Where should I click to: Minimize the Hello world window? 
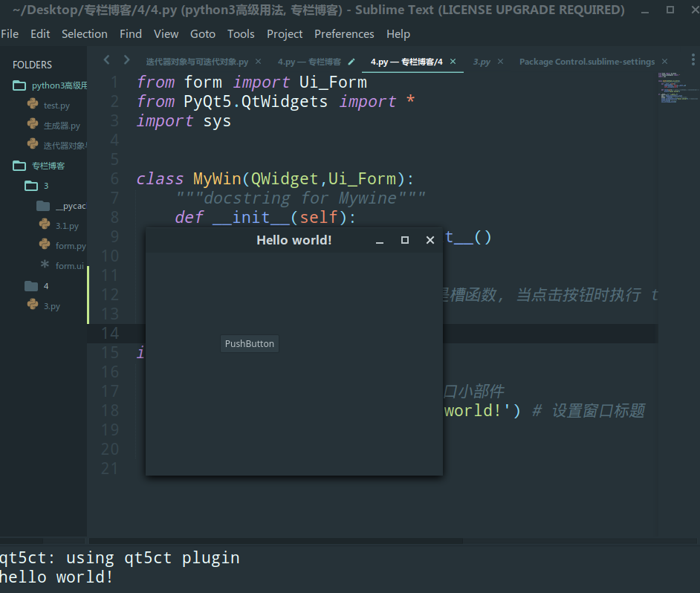380,241
